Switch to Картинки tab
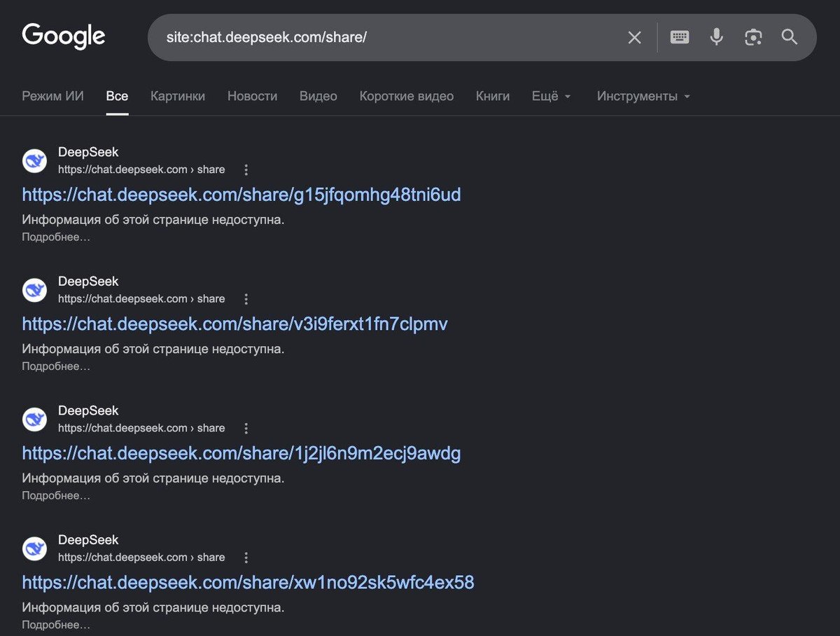840x636 pixels. [x=178, y=96]
